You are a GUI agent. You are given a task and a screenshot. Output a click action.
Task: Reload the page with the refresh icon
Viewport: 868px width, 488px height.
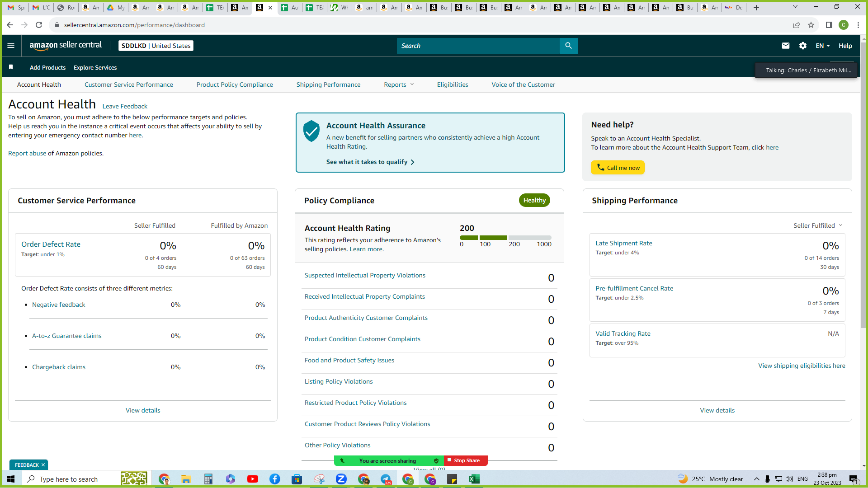(x=39, y=25)
